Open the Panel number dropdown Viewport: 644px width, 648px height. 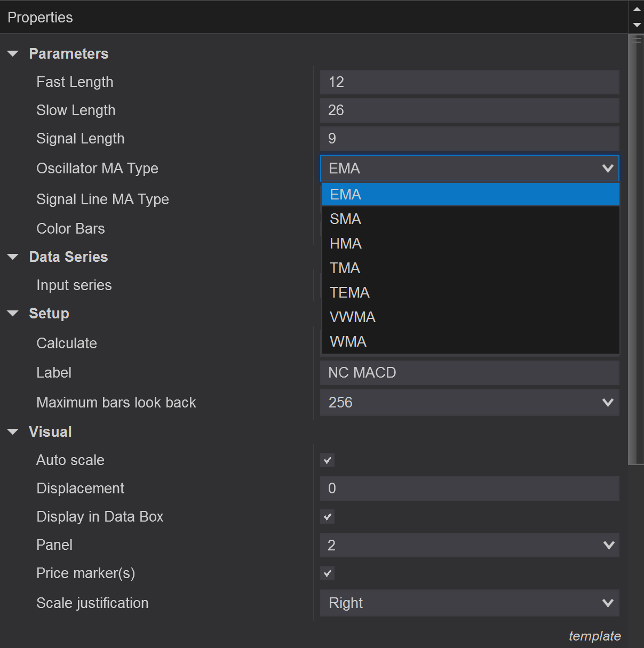(608, 545)
